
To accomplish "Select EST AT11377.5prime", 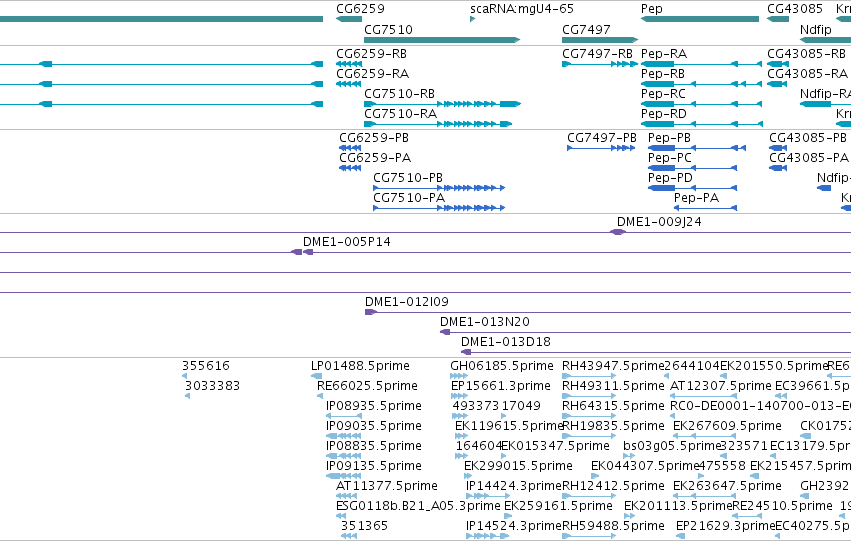I will [x=386, y=486].
